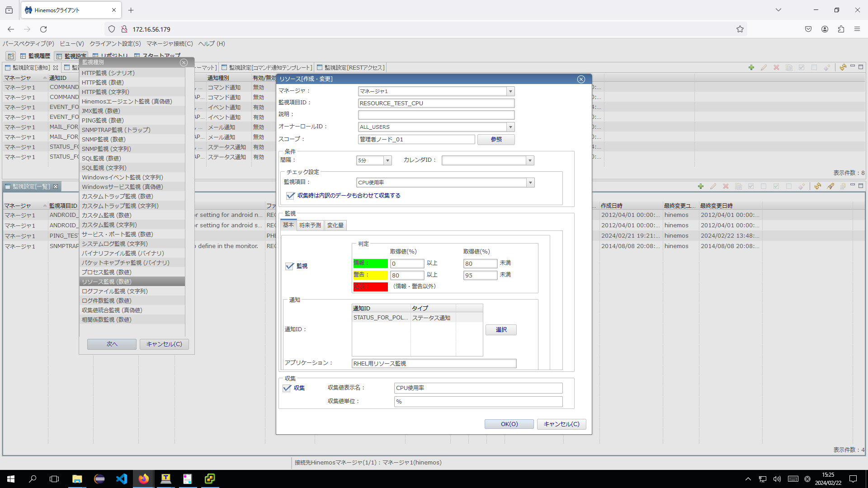Open the 監視項目 dropdown showing CPU使用率
Screen dimensions: 868x488
tap(530, 183)
